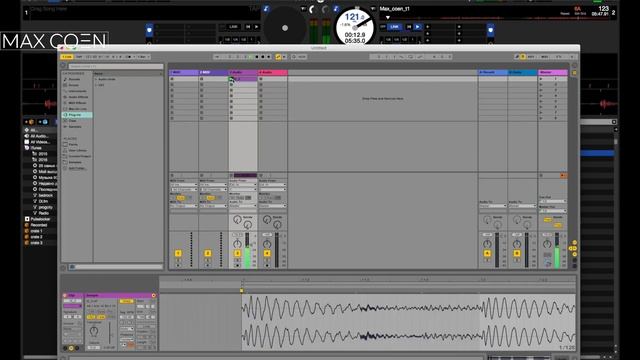Click blue LINK button on Serato right deck
The width and height of the screenshot is (640, 360).
(394, 27)
